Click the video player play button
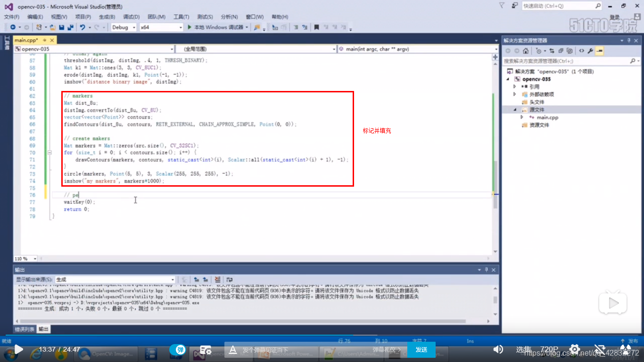Screen dimensions: 644x362 tap(18, 349)
